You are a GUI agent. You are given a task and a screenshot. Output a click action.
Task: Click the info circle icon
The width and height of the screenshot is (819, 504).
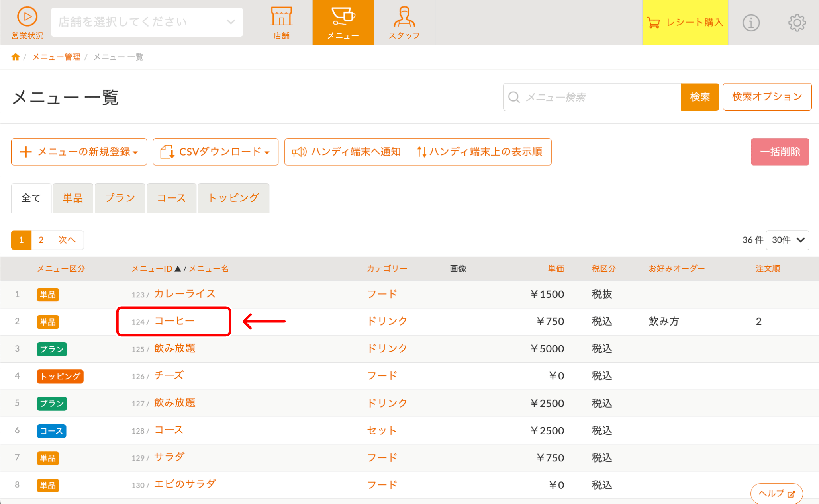(751, 23)
